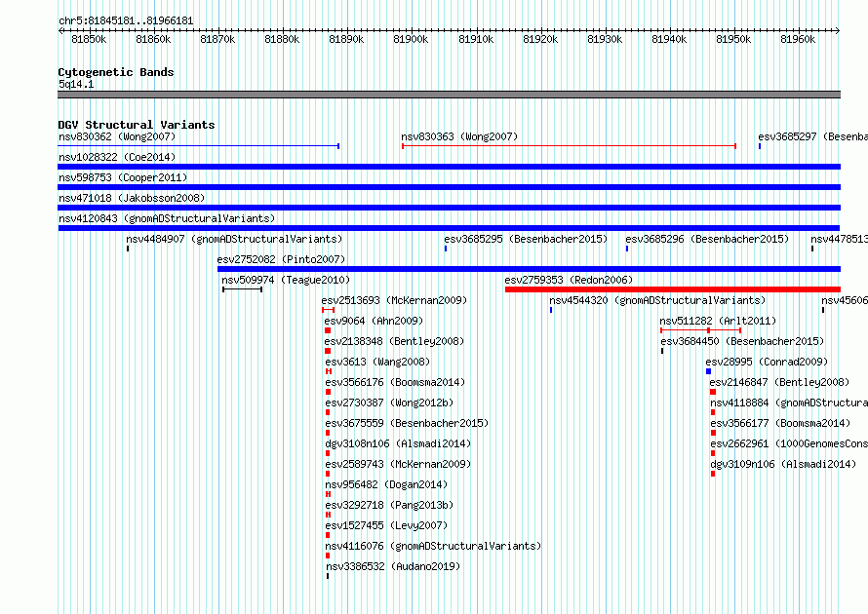Open esv2146847 (Bentley2008) variant label
Screen dimensions: 868x614
[779, 382]
